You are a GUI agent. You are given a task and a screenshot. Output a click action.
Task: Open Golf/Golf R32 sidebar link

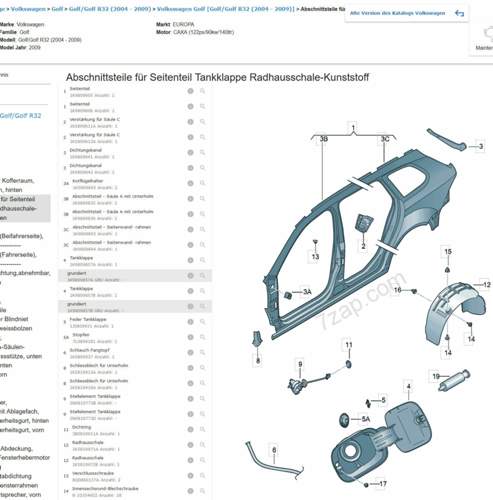pyautogui.click(x=20, y=116)
